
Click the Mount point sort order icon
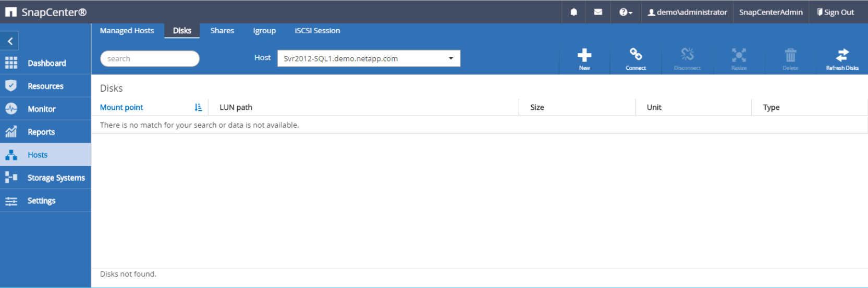[x=198, y=107]
